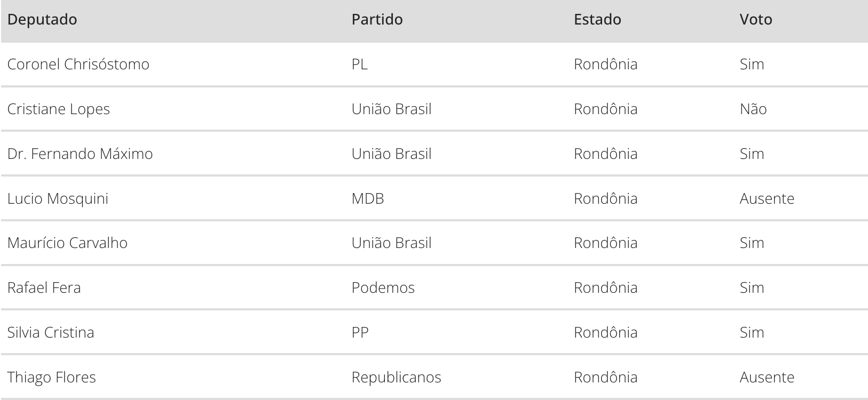The image size is (868, 400).
Task: Click Rondônia in Thiago Flores row
Action: (x=605, y=378)
